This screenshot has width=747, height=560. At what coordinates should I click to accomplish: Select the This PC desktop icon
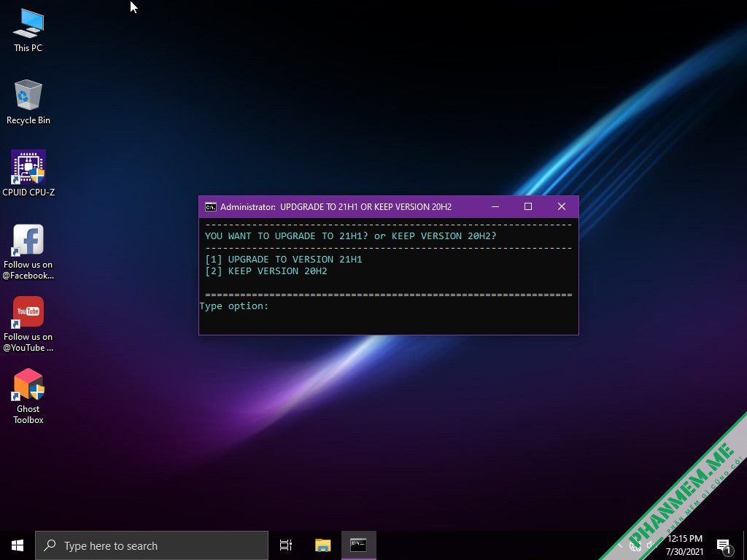pyautogui.click(x=28, y=30)
